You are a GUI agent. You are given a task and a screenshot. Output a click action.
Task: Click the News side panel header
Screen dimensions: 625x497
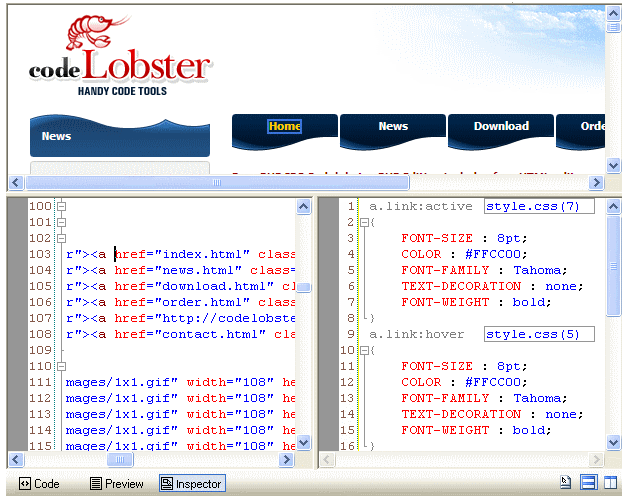(120, 136)
